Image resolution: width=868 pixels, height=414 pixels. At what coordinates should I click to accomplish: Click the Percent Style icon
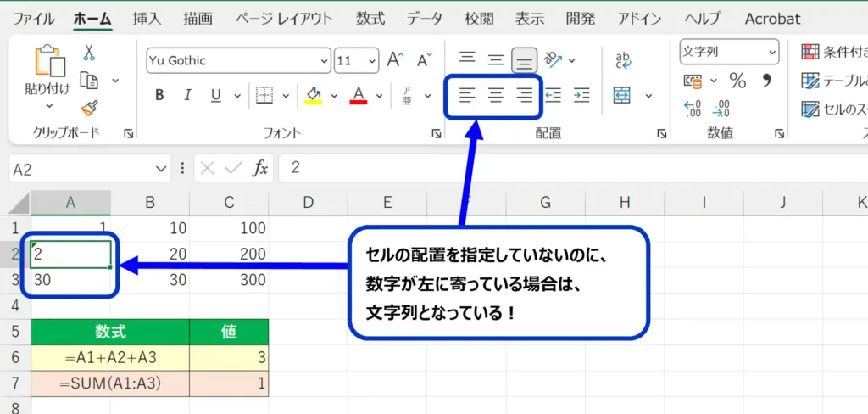pyautogui.click(x=737, y=81)
